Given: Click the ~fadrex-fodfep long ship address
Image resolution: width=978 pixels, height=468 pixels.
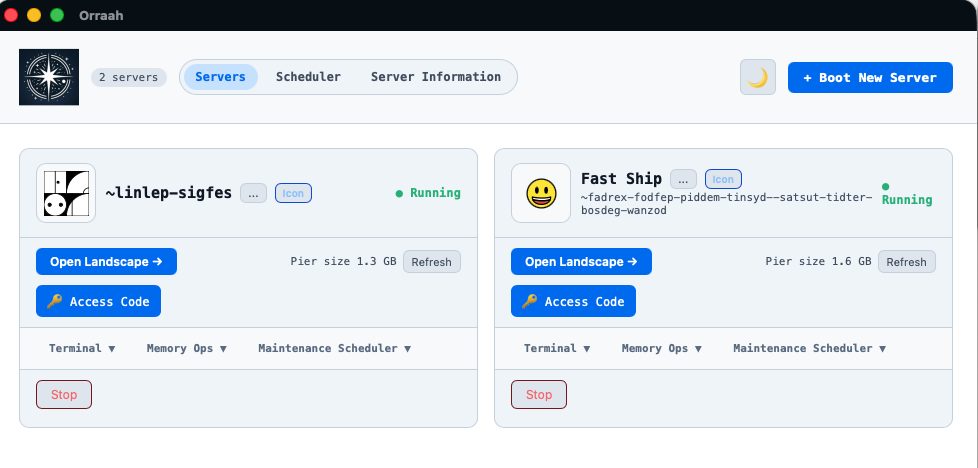Looking at the screenshot, I should point(727,204).
